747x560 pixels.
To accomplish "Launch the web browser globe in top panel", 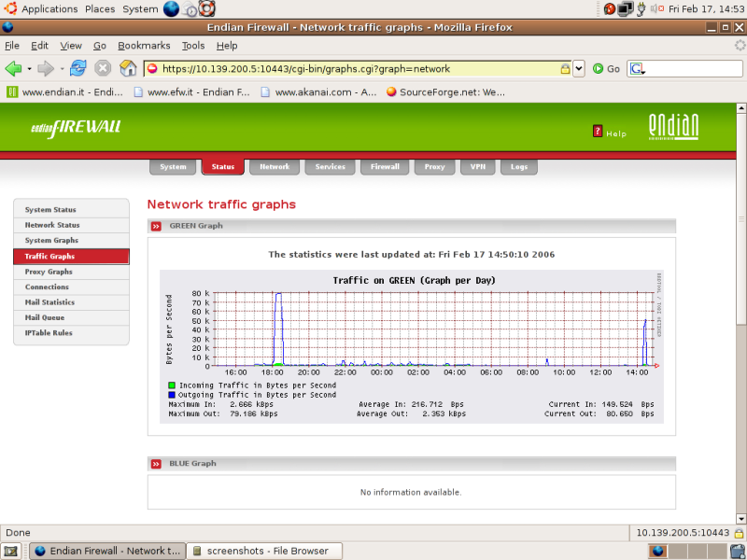I will 171,8.
